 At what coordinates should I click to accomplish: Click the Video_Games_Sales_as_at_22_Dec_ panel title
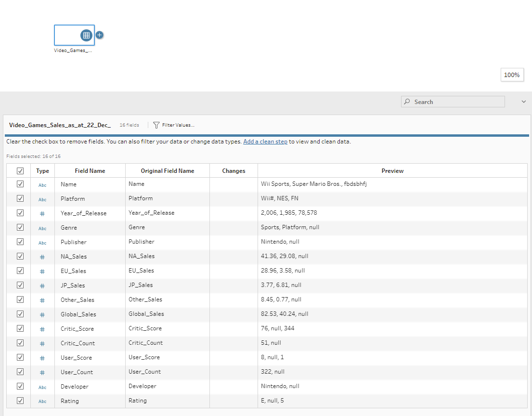[x=60, y=125]
